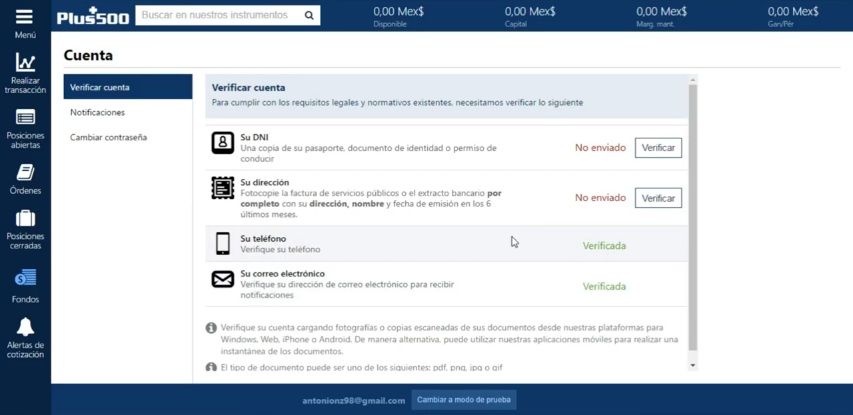Click Cambiar a modo de prueba button

coord(464,400)
